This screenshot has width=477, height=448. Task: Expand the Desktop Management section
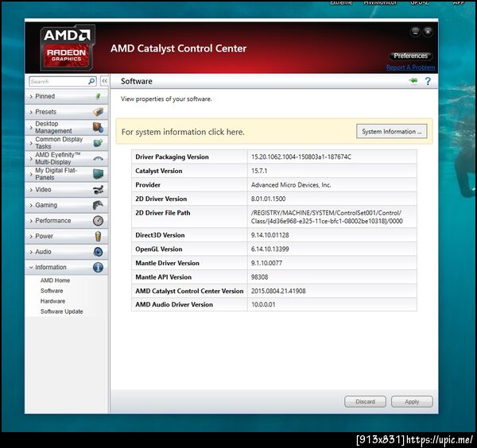[66, 127]
